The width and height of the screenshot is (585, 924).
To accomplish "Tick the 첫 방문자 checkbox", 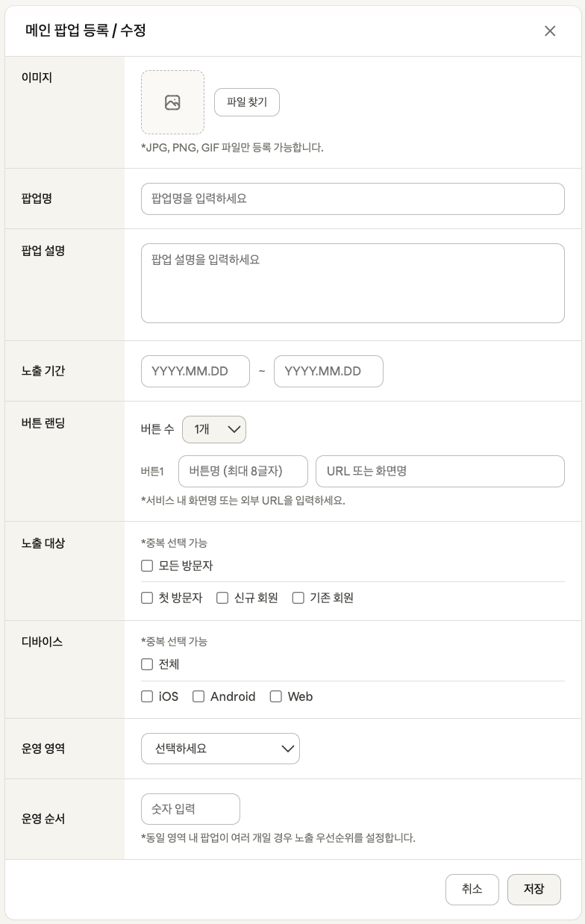I will point(147,598).
